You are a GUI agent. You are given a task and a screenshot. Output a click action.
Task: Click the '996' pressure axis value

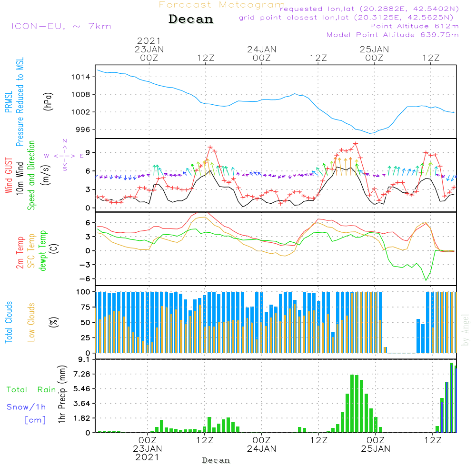point(83,129)
